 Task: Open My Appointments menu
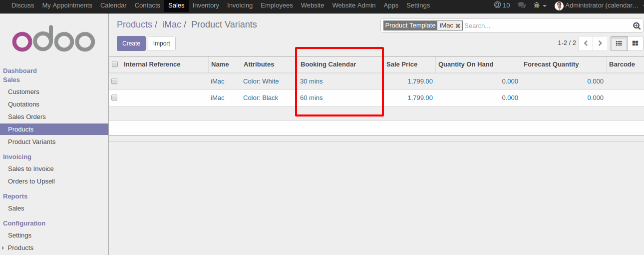[x=67, y=5]
